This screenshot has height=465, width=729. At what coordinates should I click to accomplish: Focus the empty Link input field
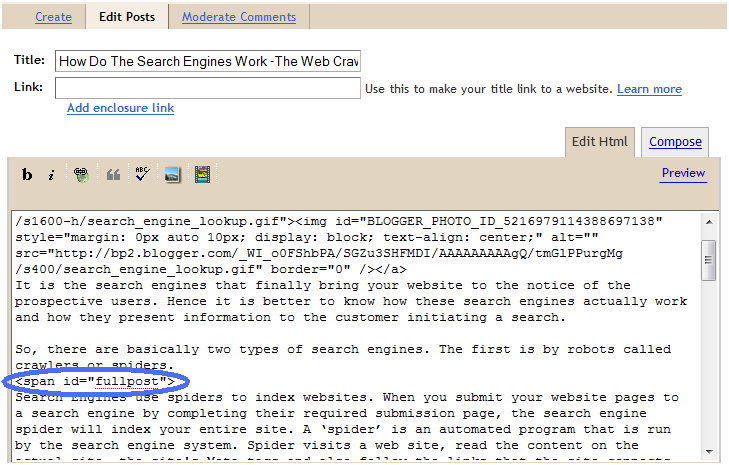208,88
